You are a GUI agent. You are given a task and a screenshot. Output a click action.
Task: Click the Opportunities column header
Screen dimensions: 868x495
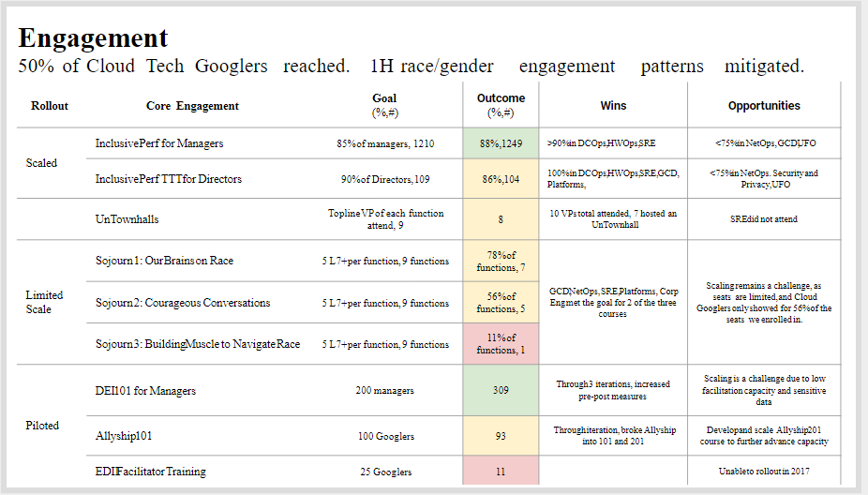(764, 106)
